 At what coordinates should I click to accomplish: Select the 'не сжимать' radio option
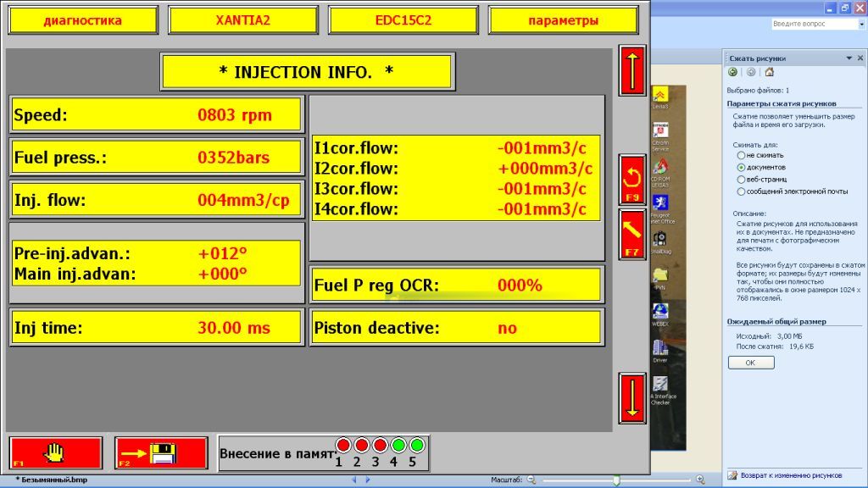coord(741,156)
